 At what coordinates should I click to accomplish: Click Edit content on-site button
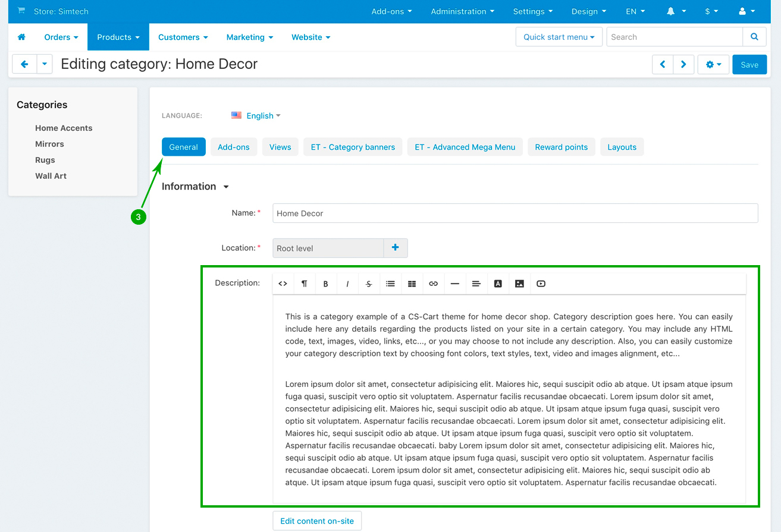pos(316,521)
